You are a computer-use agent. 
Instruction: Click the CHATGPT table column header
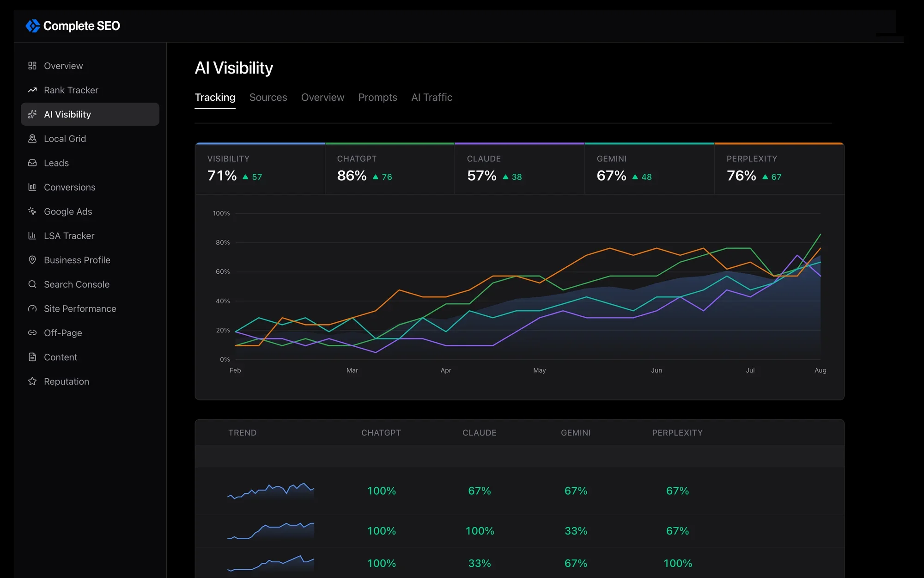(381, 433)
